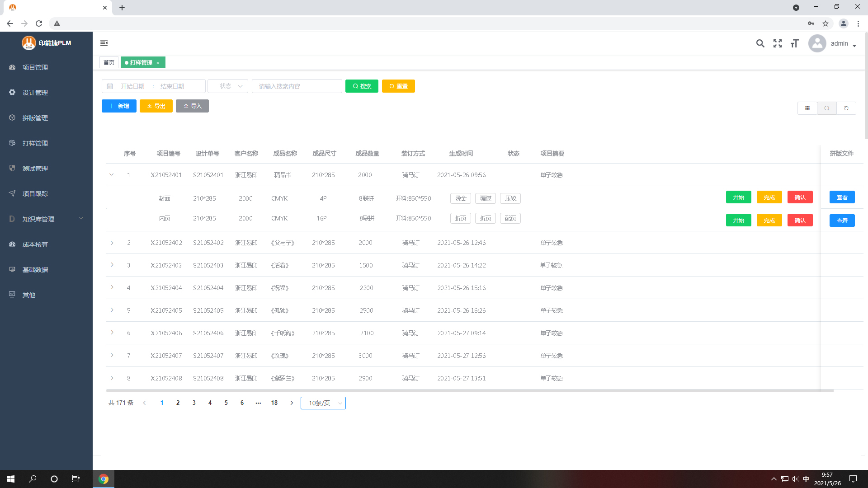This screenshot has height=488, width=868.
Task: Collapse the sidebar with the hamburger icon
Action: tap(104, 43)
